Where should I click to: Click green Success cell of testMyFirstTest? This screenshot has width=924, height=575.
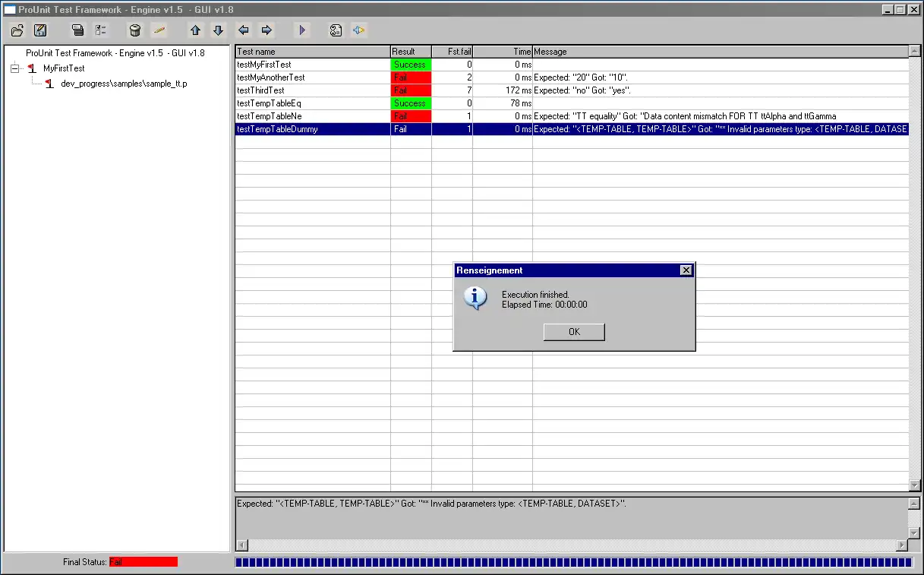411,65
